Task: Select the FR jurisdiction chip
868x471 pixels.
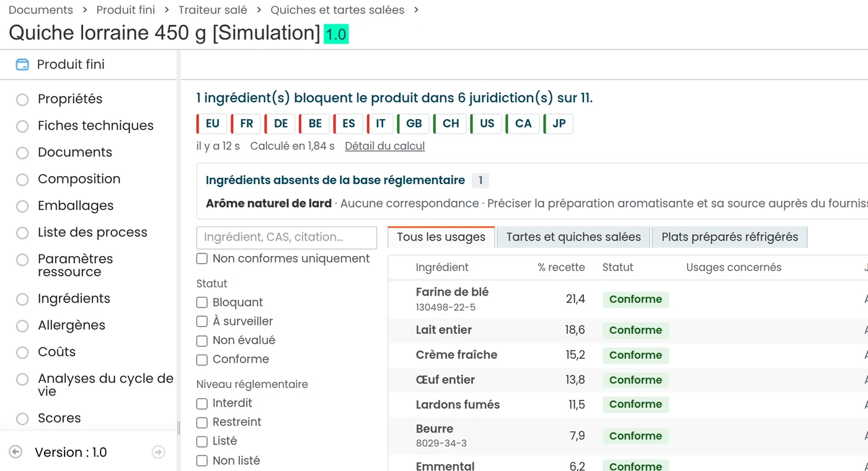Action: tap(246, 123)
